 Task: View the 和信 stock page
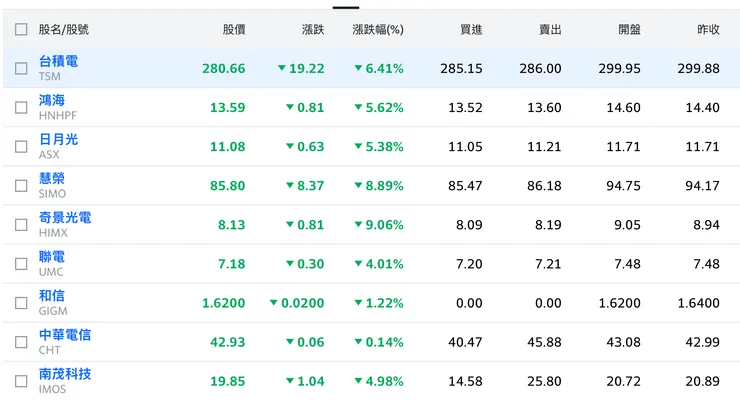tap(52, 296)
